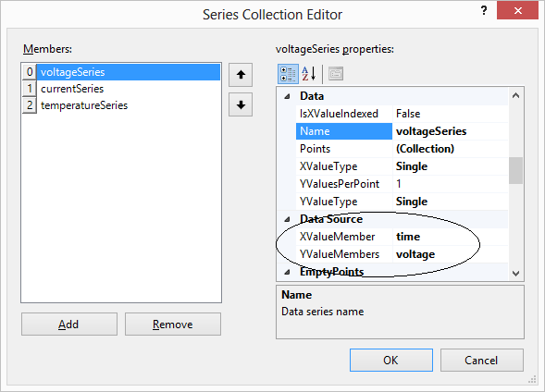Screen dimensions: 545x392
Task: Select the IsXValueIndexed property row
Action: click(x=402, y=114)
